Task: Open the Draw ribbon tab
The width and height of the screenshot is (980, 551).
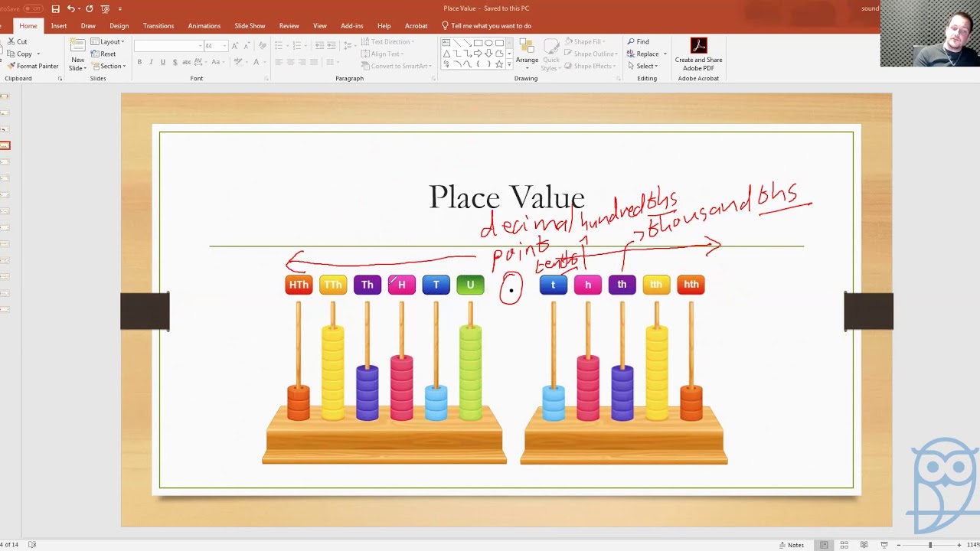Action: coord(88,25)
